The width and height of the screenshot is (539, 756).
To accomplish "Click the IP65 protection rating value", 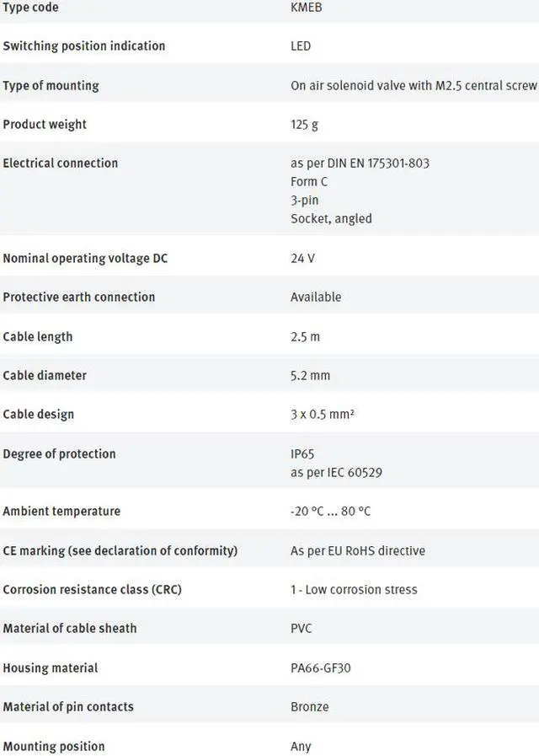I will coord(302,454).
